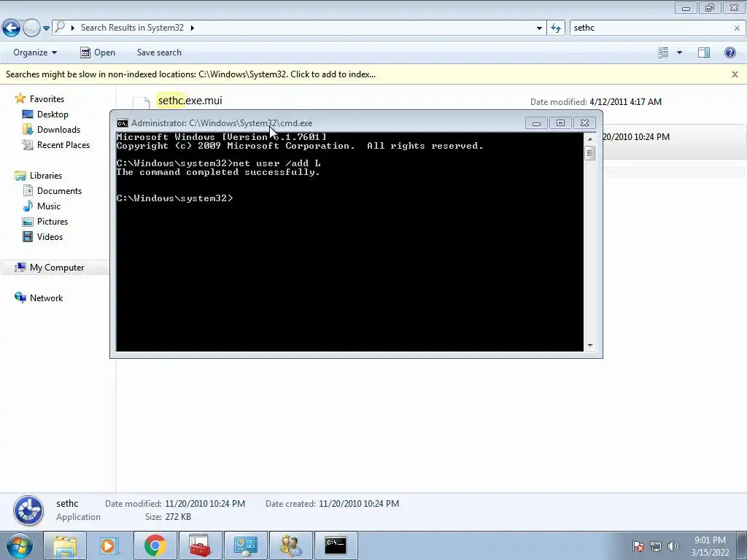Open the volume speaker tray icon
747x560 pixels.
pos(673,546)
